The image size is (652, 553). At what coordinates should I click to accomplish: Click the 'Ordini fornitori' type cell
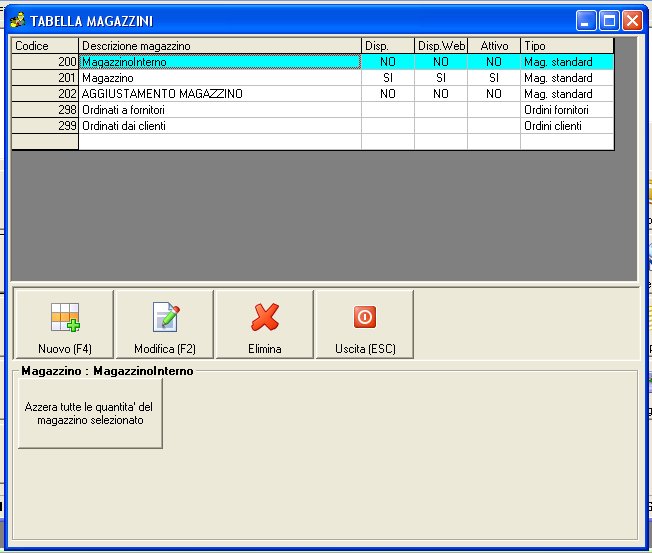tap(567, 110)
